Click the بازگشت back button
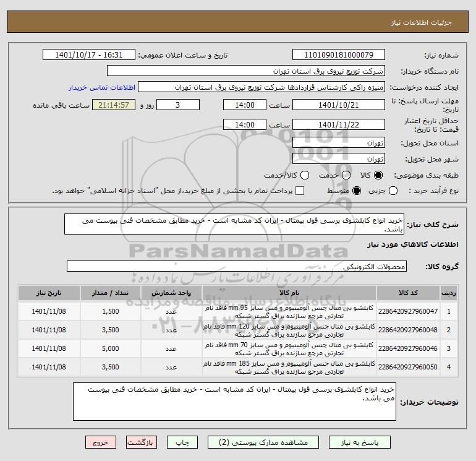 (x=142, y=442)
